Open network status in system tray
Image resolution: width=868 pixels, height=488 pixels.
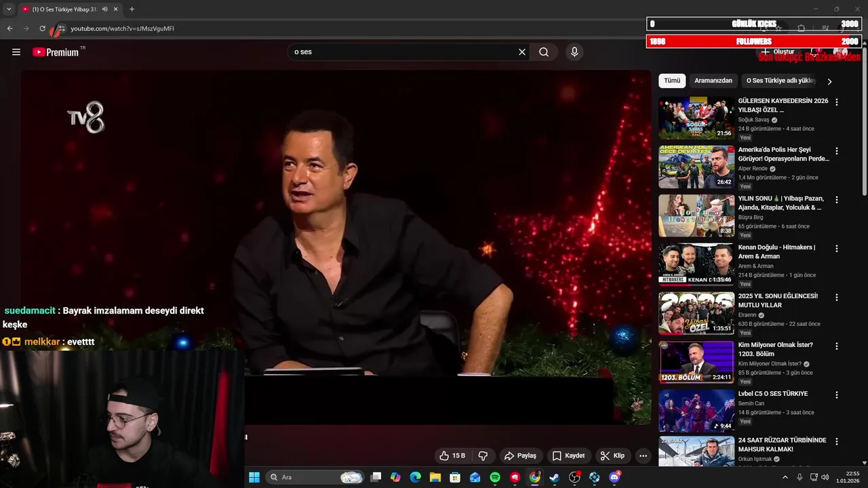814,477
